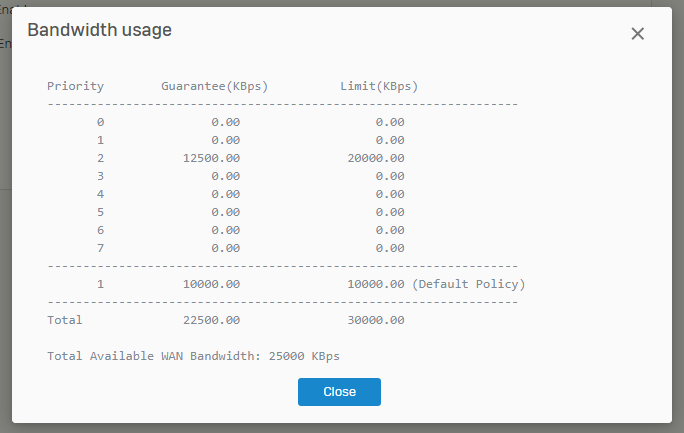Image resolution: width=684 pixels, height=433 pixels.
Task: Click the priority 6 row number
Action: 100,230
